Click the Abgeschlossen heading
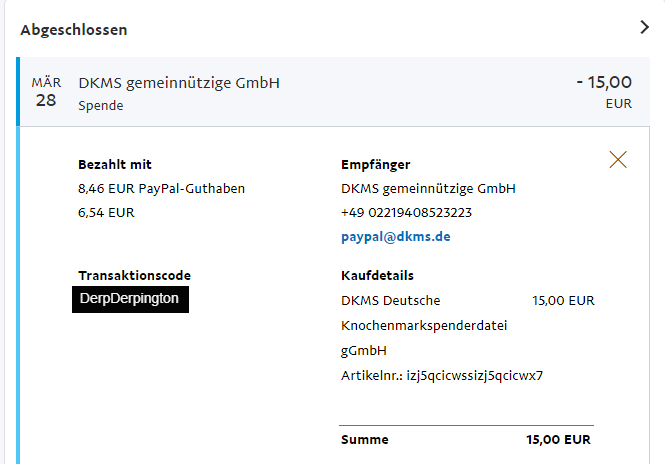Screen dimensions: 665x464 coord(74,30)
